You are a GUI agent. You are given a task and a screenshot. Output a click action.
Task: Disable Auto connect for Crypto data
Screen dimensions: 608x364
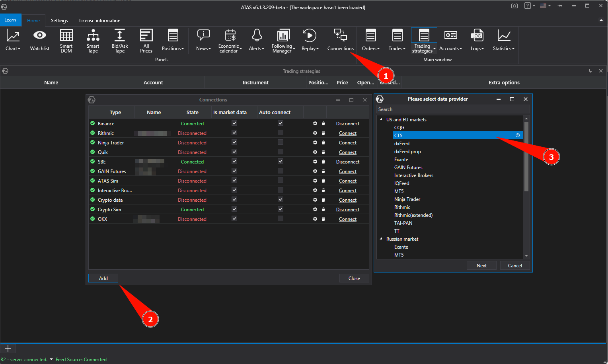point(281,200)
